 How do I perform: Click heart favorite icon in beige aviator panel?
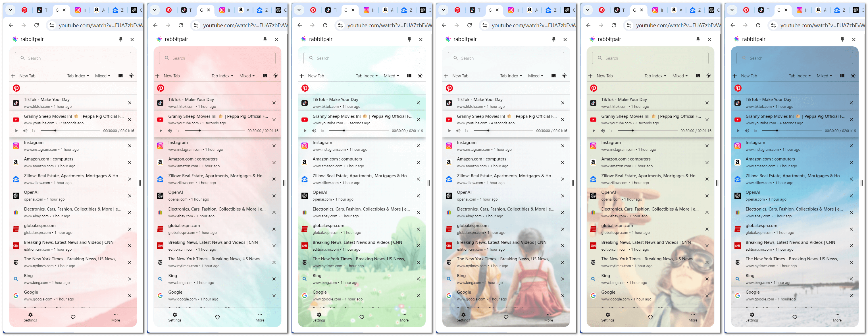[650, 317]
